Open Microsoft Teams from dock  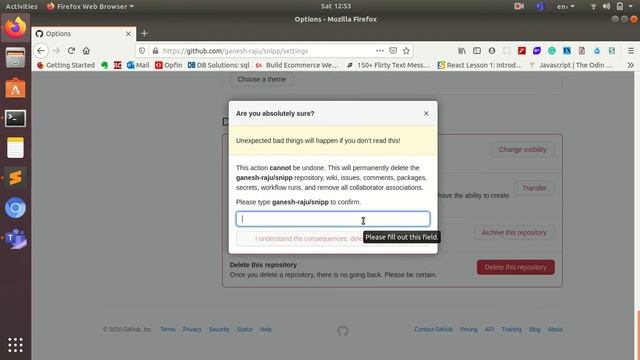click(x=16, y=238)
